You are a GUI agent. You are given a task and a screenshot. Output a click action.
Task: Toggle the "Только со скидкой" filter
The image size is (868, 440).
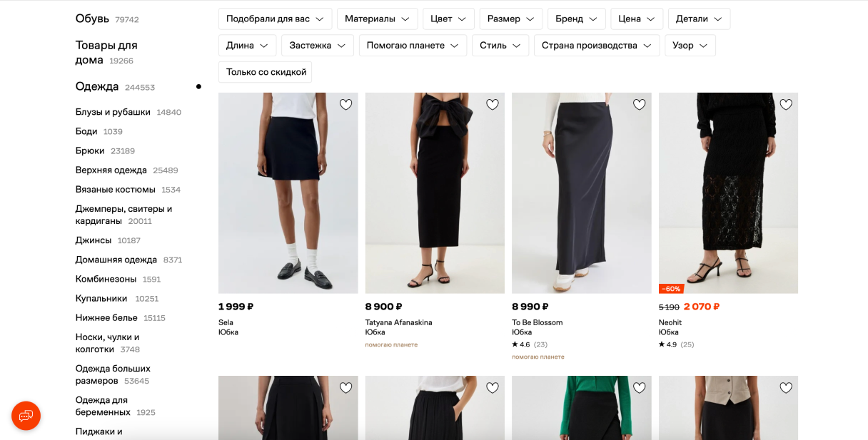(266, 72)
